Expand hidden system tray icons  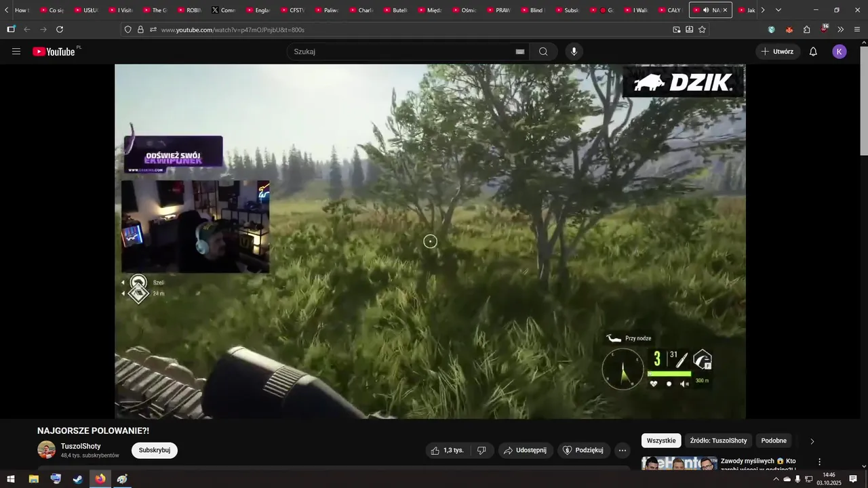(x=776, y=479)
